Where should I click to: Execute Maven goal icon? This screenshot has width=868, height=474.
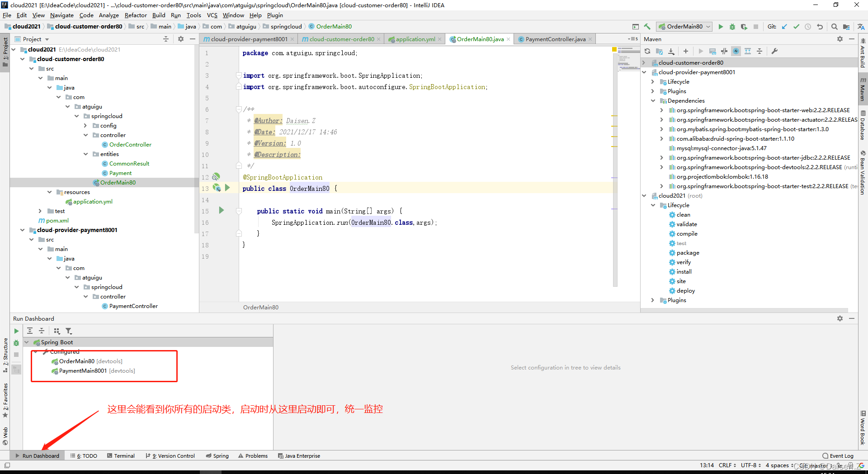coord(712,51)
